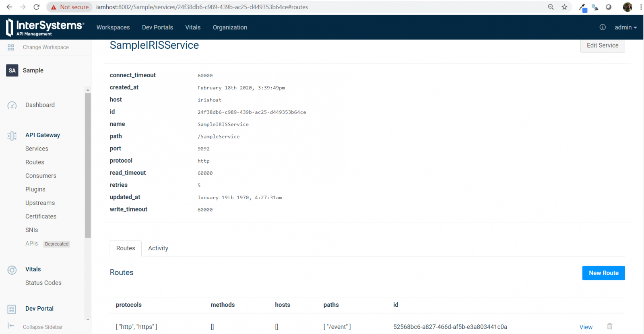View the /event route details
This screenshot has height=334, width=644.
tap(586, 327)
